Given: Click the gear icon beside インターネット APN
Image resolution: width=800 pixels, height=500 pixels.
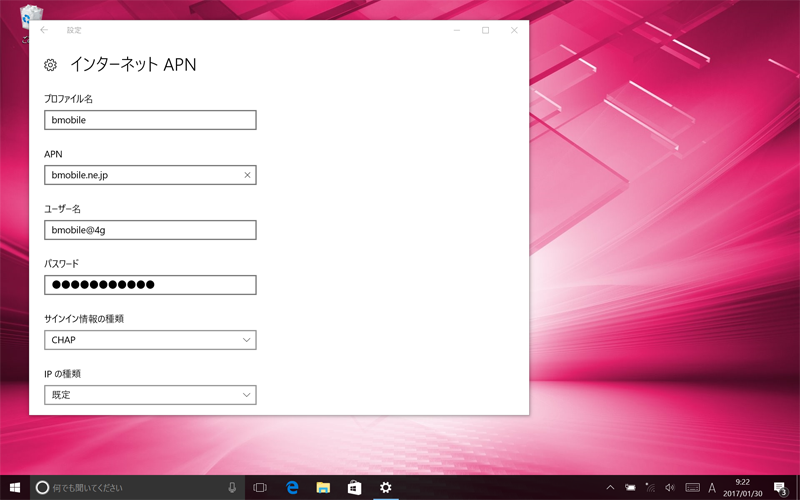Looking at the screenshot, I should click(50, 65).
